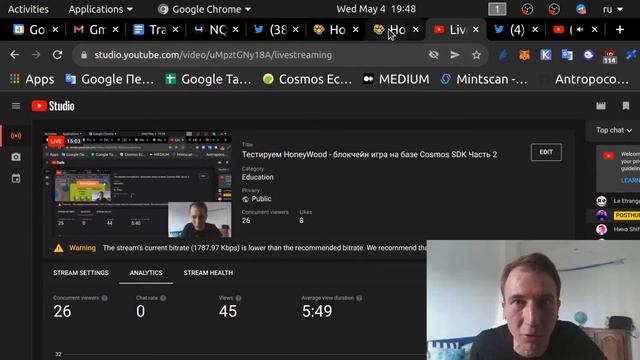Open the MetaMask fox extension
This screenshot has height=360, width=640.
pyautogui.click(x=524, y=55)
